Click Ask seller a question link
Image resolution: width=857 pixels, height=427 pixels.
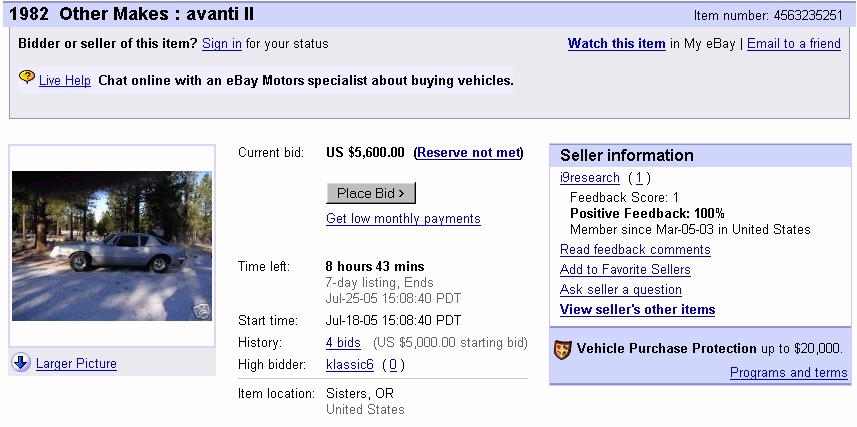pyautogui.click(x=621, y=290)
